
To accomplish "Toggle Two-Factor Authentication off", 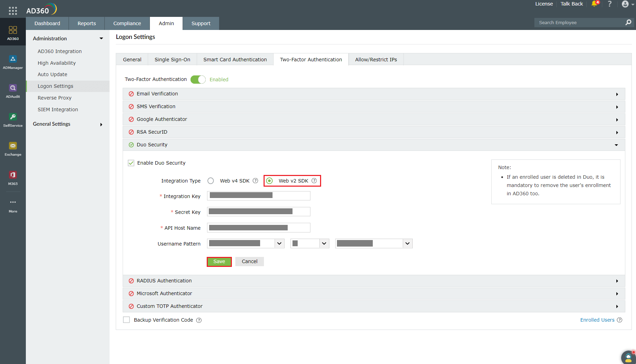I will pos(198,79).
